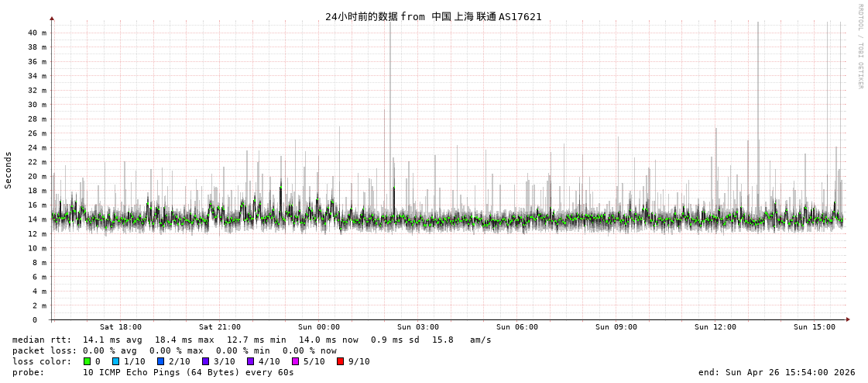
Task: Select the Sun 15:00 time label
Action: (x=815, y=327)
